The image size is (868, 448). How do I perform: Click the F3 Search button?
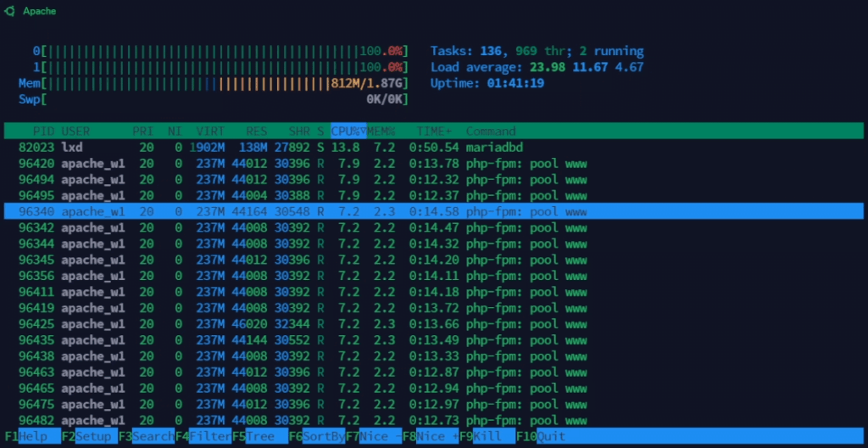point(147,436)
